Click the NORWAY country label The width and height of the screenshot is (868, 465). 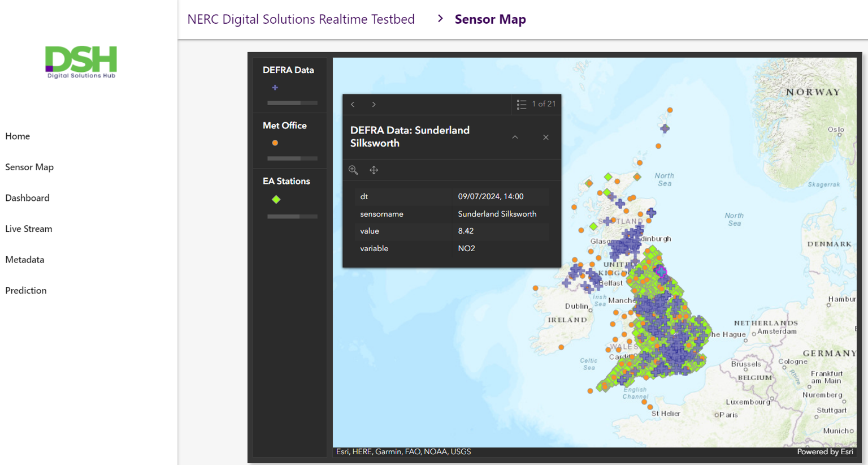click(x=813, y=92)
